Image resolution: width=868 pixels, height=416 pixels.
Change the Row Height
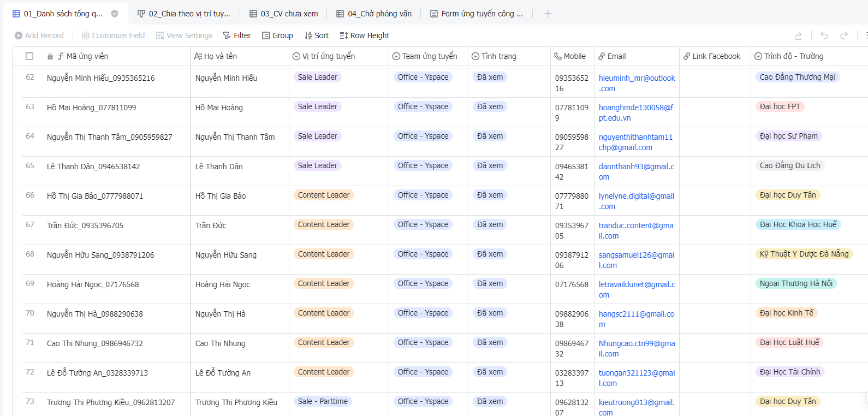coord(364,35)
